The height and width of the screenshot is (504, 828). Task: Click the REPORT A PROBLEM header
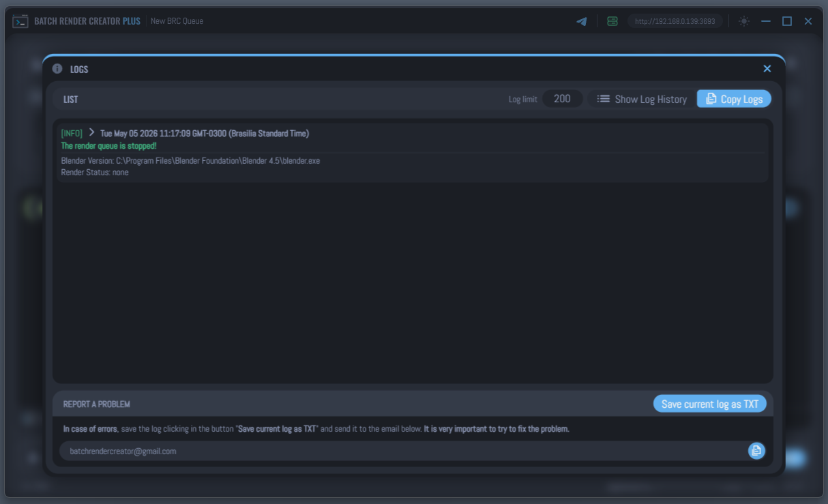97,404
